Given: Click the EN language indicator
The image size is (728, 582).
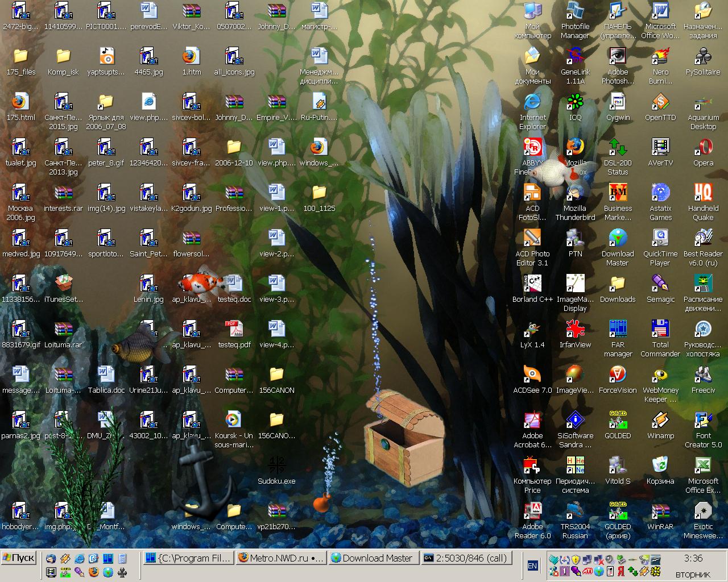Looking at the screenshot, I should [532, 566].
